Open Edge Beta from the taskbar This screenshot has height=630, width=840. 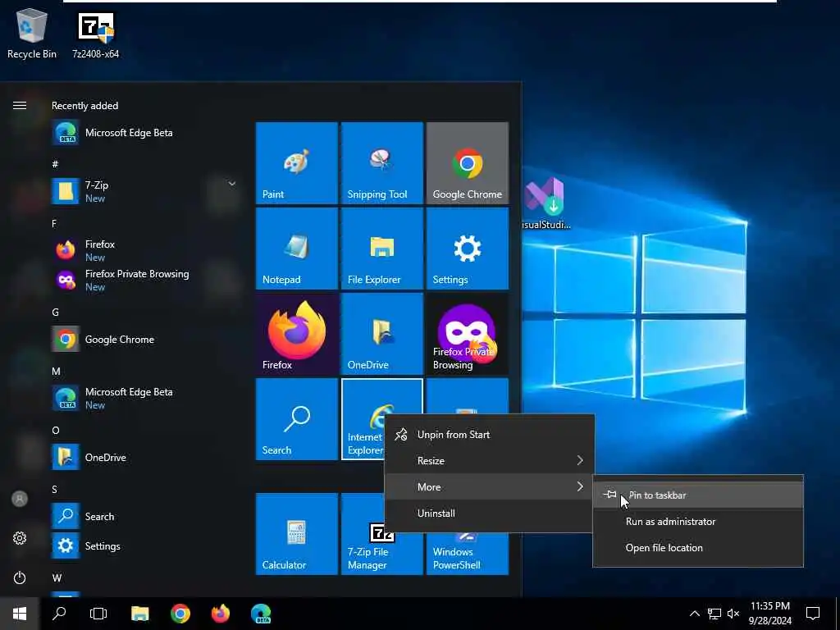point(261,614)
